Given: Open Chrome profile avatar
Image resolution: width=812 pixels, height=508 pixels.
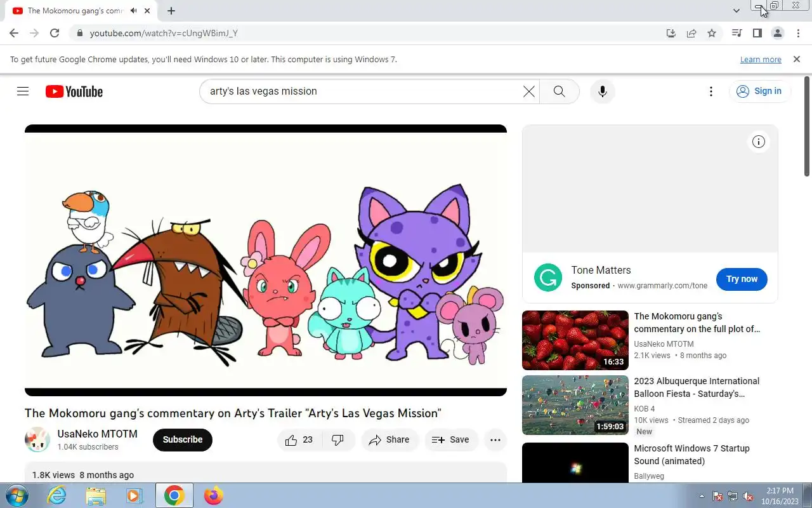Looking at the screenshot, I should coord(777,33).
